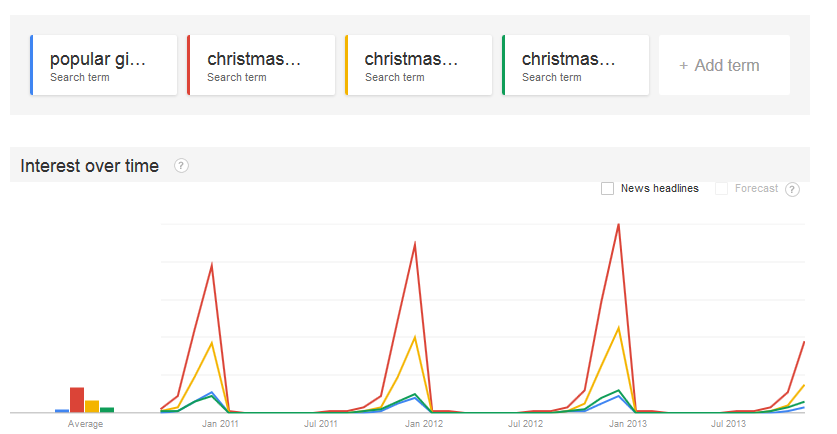Image resolution: width=837 pixels, height=434 pixels.
Task: Click the red average bar
Action: pyautogui.click(x=77, y=400)
